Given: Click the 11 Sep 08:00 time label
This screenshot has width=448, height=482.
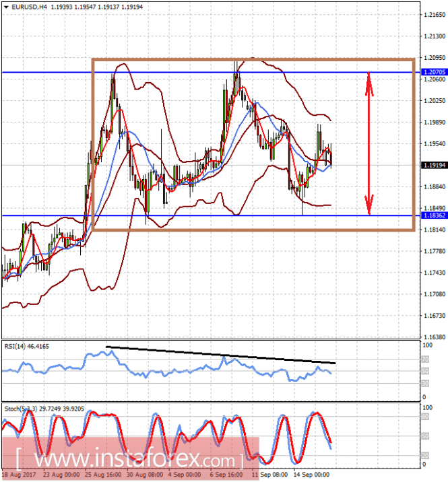Looking at the screenshot, I should [270, 475].
